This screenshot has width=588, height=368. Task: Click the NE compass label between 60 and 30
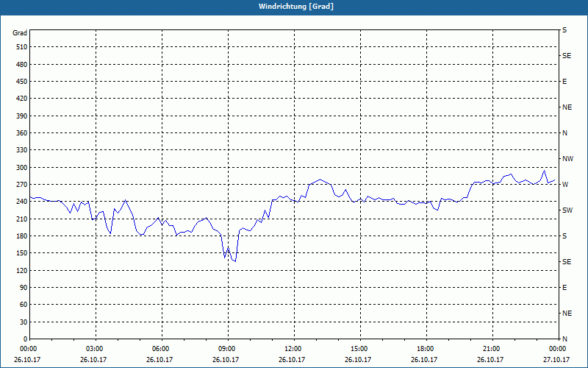pos(567,314)
